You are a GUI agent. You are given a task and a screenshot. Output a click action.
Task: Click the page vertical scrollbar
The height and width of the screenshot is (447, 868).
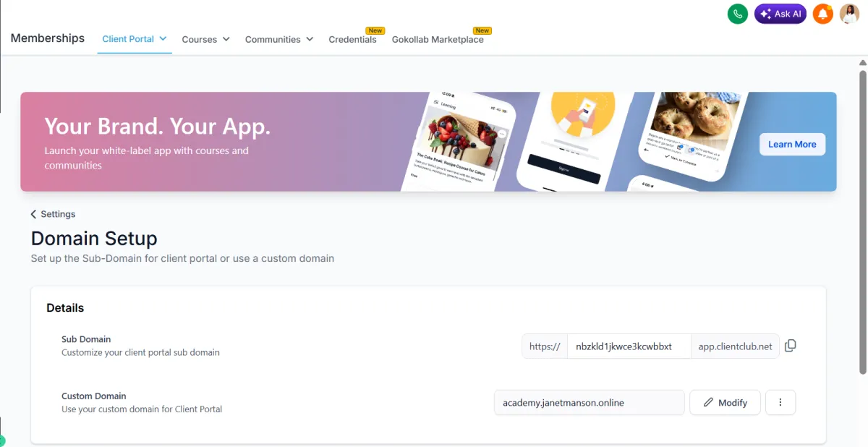[x=862, y=221]
